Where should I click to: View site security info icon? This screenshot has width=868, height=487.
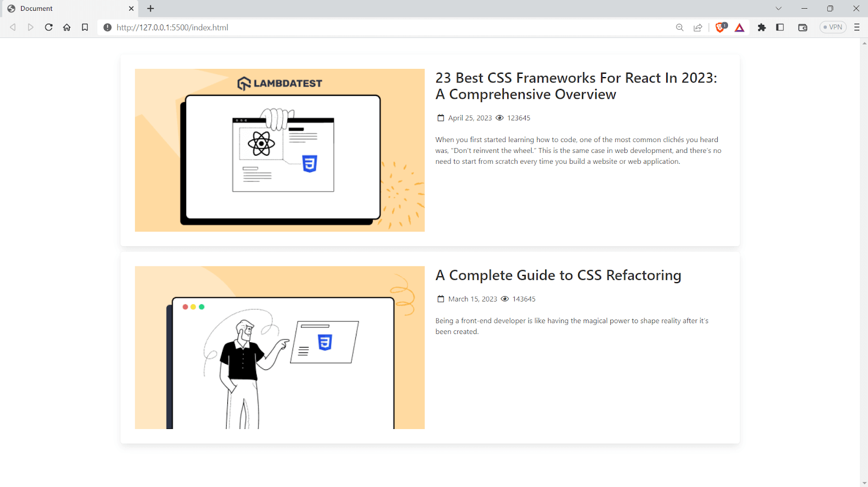107,27
